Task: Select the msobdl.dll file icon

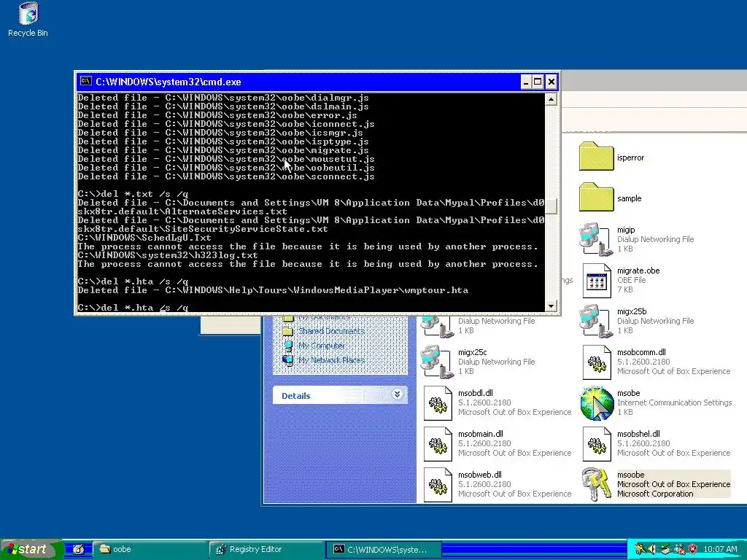Action: pos(438,403)
